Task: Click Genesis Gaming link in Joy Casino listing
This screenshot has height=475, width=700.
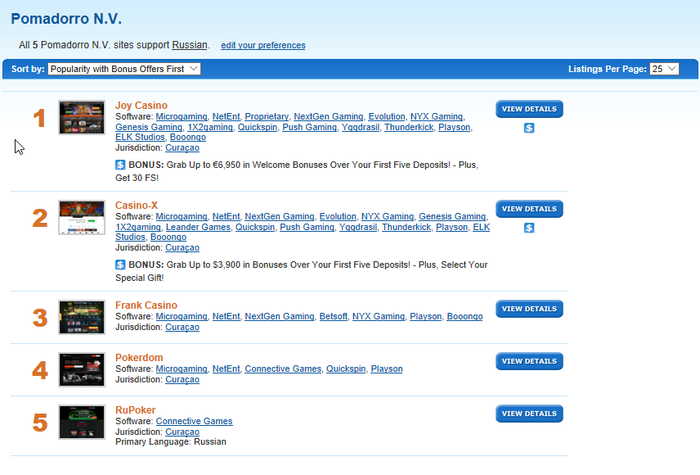Action: click(x=149, y=127)
